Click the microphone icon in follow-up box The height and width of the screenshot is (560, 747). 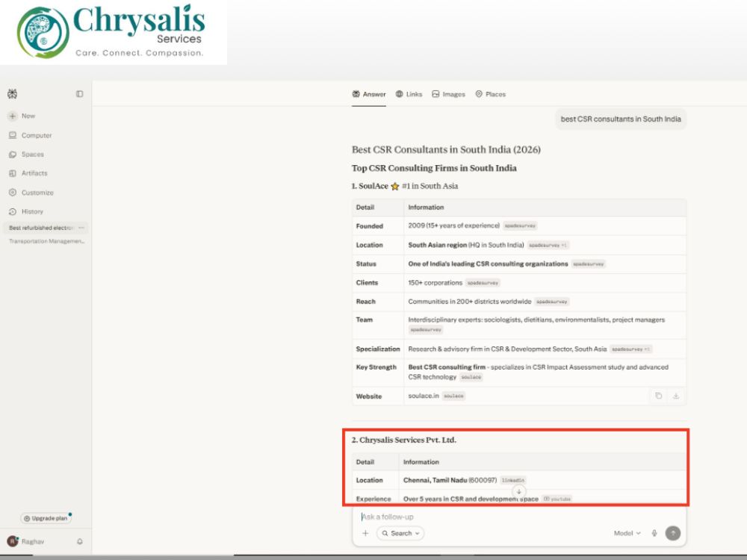[x=654, y=533]
